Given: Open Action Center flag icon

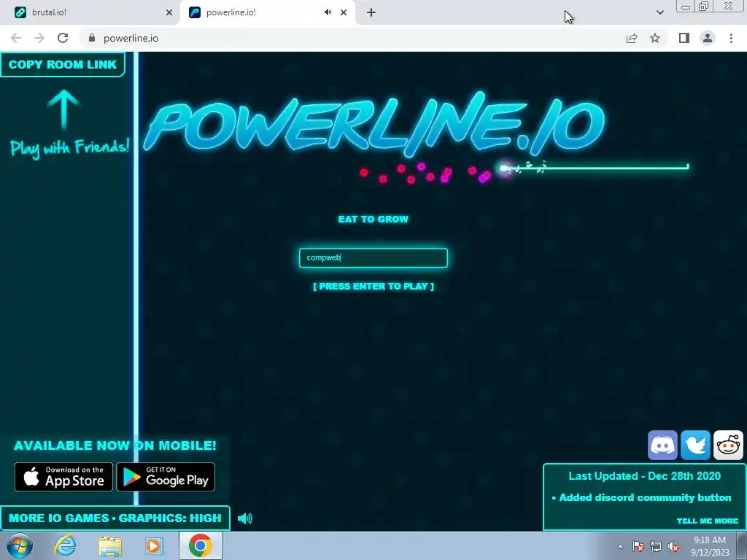Looking at the screenshot, I should [638, 546].
